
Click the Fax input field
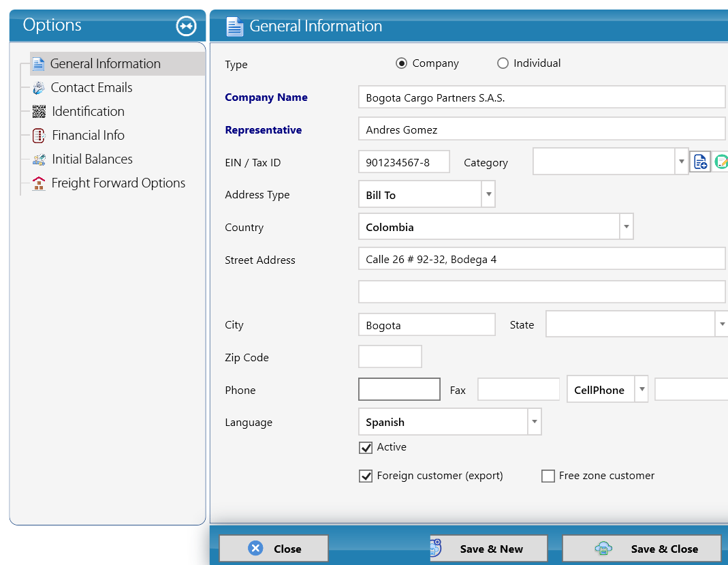(x=519, y=389)
